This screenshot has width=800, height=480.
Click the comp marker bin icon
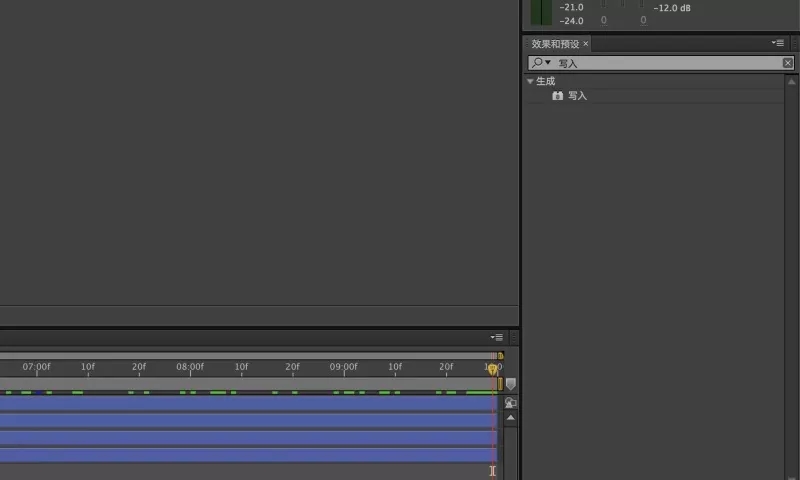pyautogui.click(x=511, y=384)
